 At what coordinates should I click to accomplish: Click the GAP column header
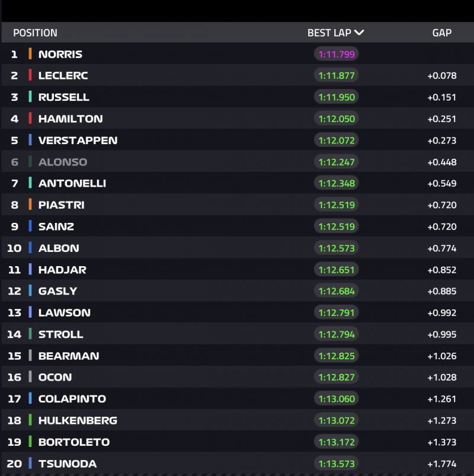tap(441, 33)
